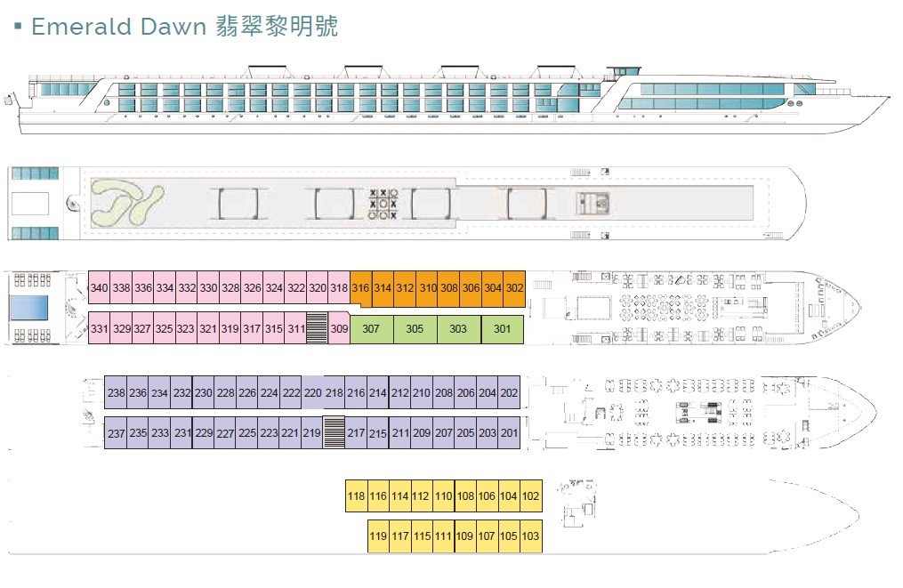Click the putting green on the sun deck

pos(127,203)
